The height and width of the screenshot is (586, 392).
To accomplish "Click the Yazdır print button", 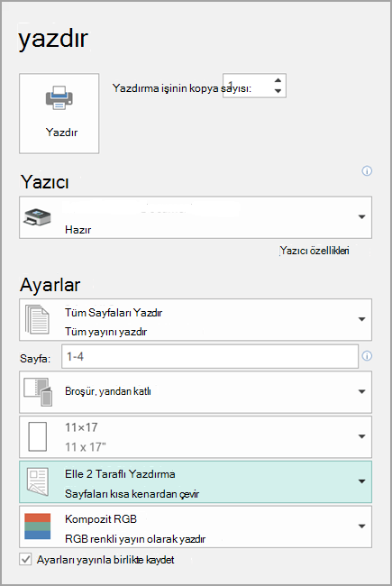I will (59, 114).
